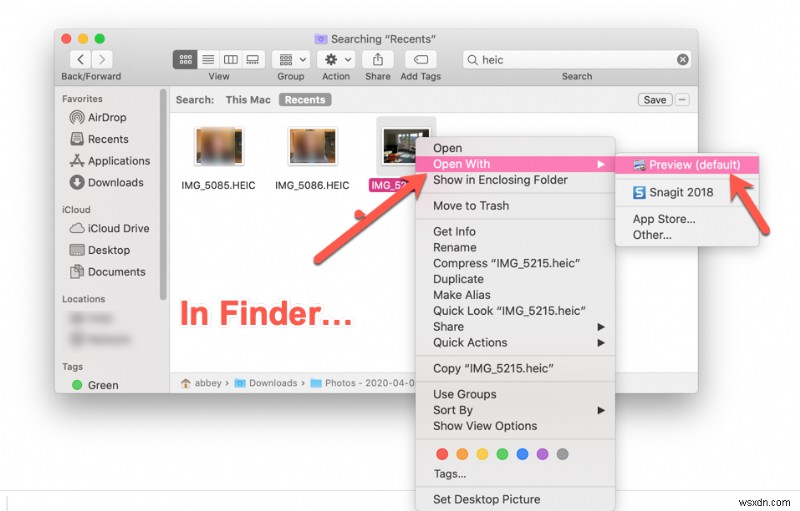Choose Open in the context menu
This screenshot has height=511, width=800.
515,148
